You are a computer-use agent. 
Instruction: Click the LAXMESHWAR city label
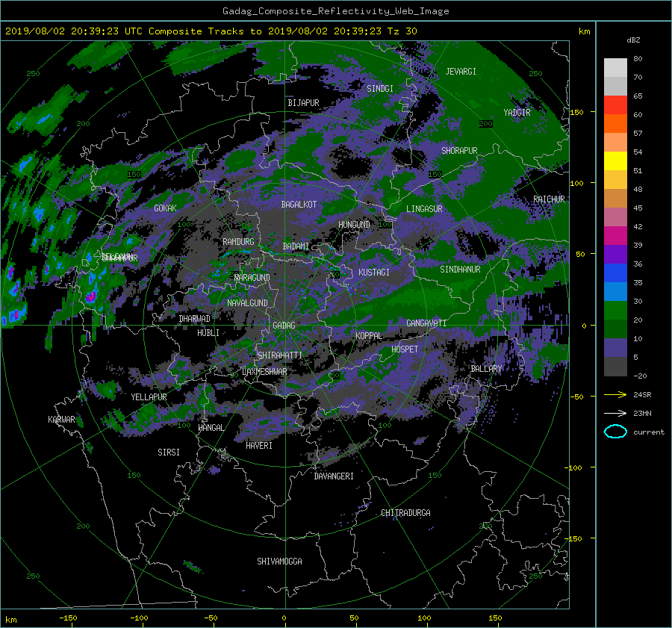coord(264,372)
